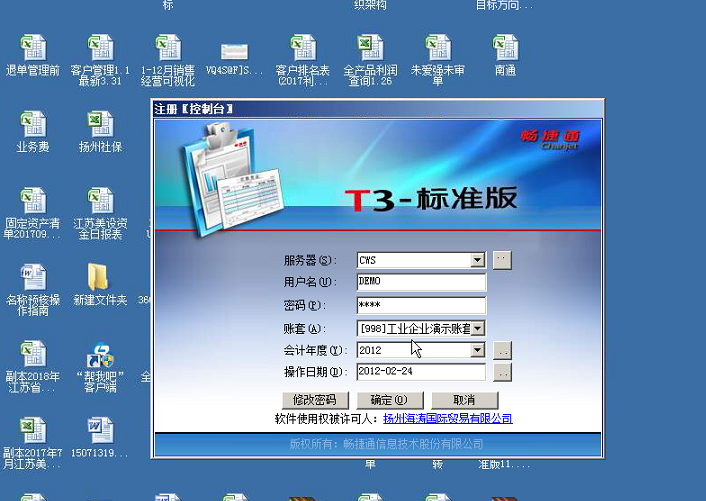Open 副本2016年江苏省 Excel icon

pos(33,354)
